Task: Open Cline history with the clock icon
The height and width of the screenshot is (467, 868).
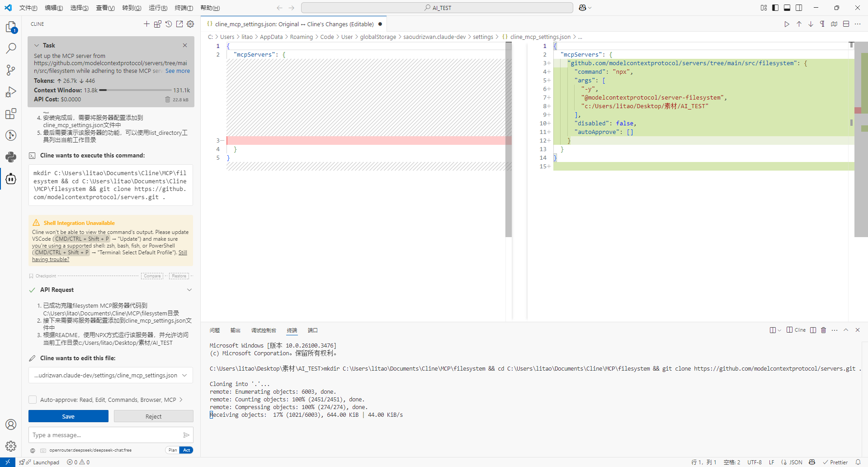Action: point(169,24)
